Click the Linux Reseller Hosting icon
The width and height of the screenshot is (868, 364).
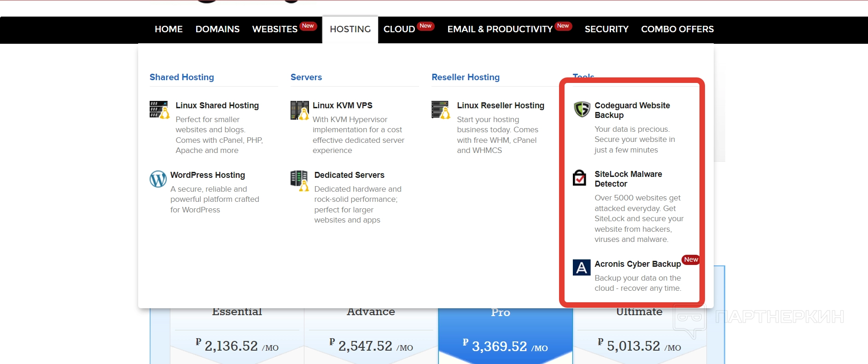click(x=441, y=110)
